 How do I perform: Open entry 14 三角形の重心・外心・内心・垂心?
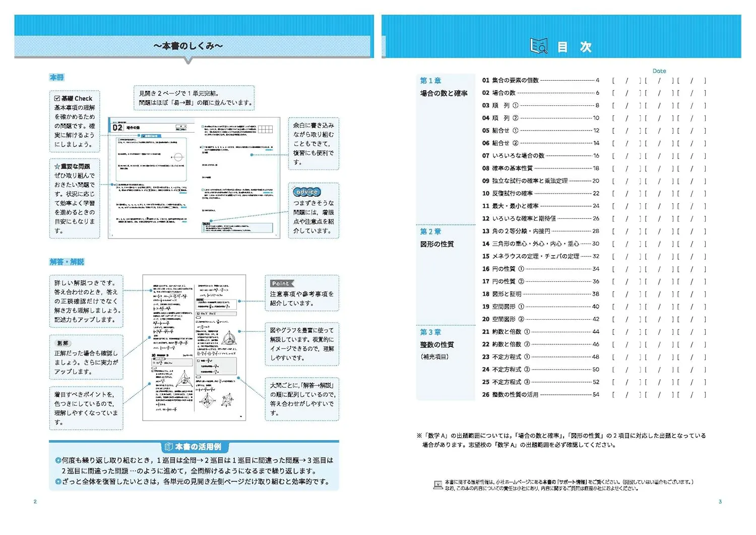540,244
